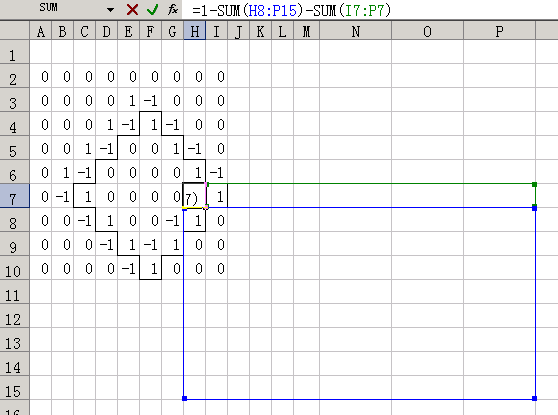Confirm the formula with green checkmark

pos(152,10)
